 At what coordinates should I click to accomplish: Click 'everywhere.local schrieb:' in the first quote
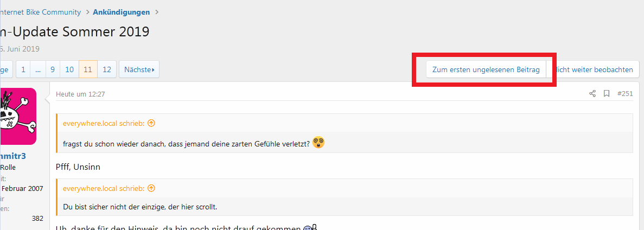104,123
